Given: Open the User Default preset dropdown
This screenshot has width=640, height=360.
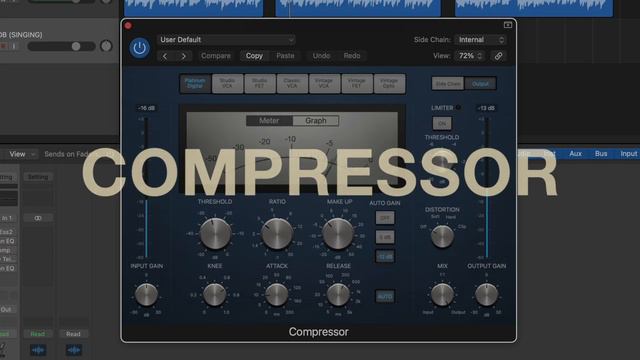Looking at the screenshot, I should pyautogui.click(x=227, y=40).
